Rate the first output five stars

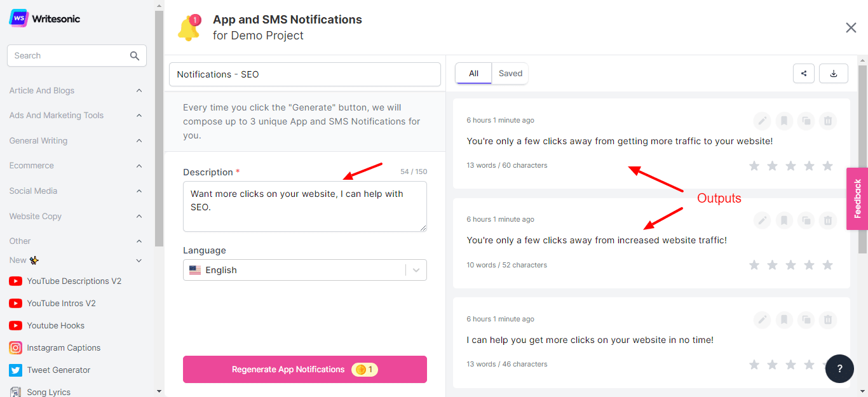click(x=827, y=166)
